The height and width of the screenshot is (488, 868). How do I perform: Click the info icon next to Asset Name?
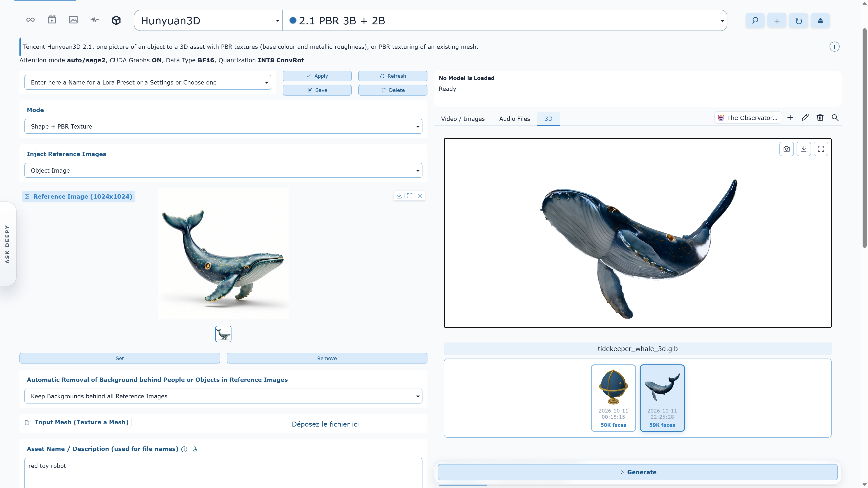pos(184,449)
